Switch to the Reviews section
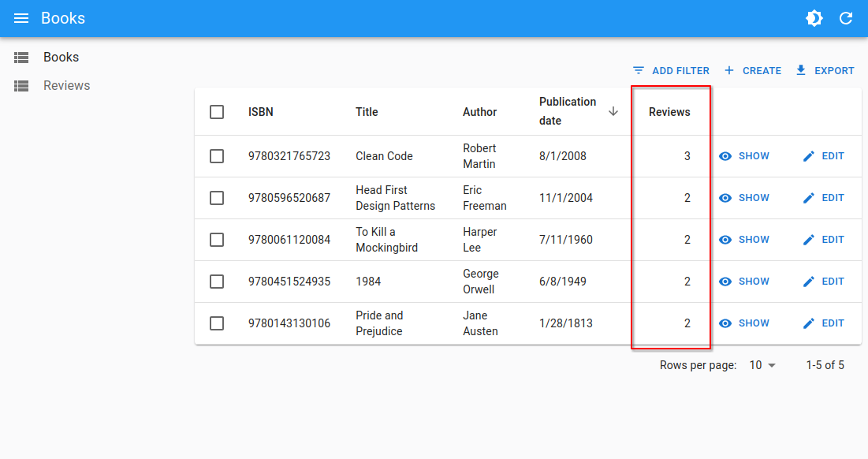Viewport: 868px width, 459px height. pos(67,85)
